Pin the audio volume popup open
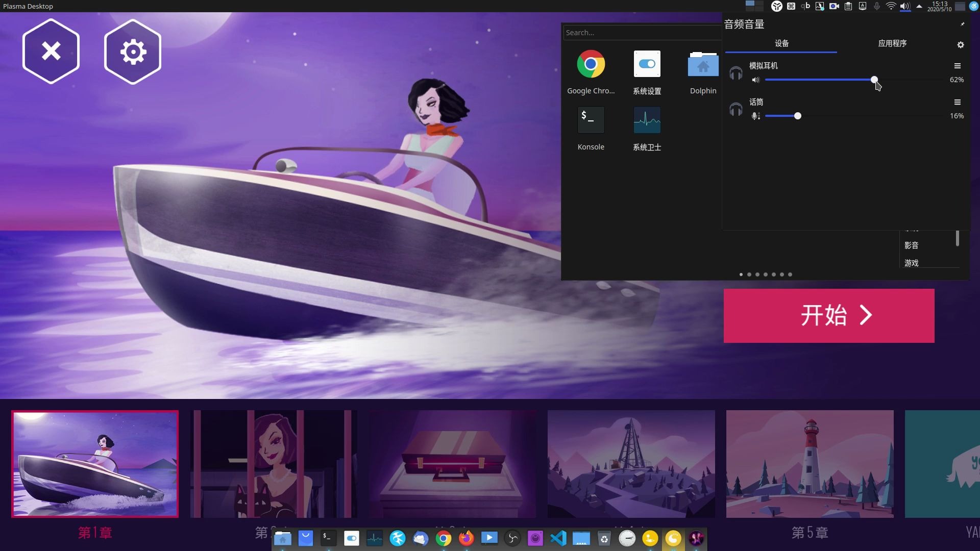The height and width of the screenshot is (551, 980). point(962,24)
